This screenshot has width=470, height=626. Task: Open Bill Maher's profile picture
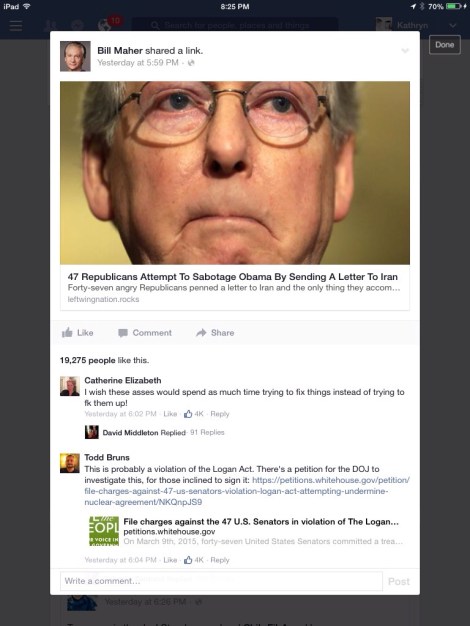[75, 56]
